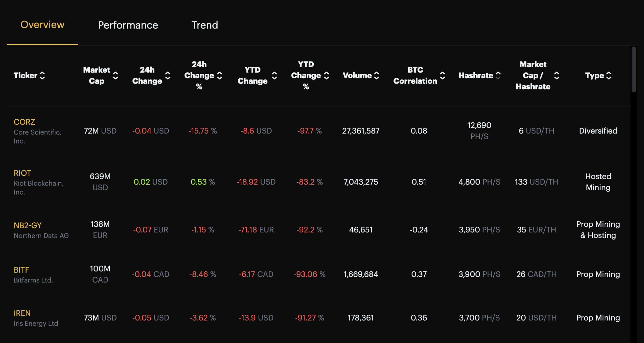Click volume value 7,043,275
This screenshot has width=644, height=343.
[x=361, y=182]
